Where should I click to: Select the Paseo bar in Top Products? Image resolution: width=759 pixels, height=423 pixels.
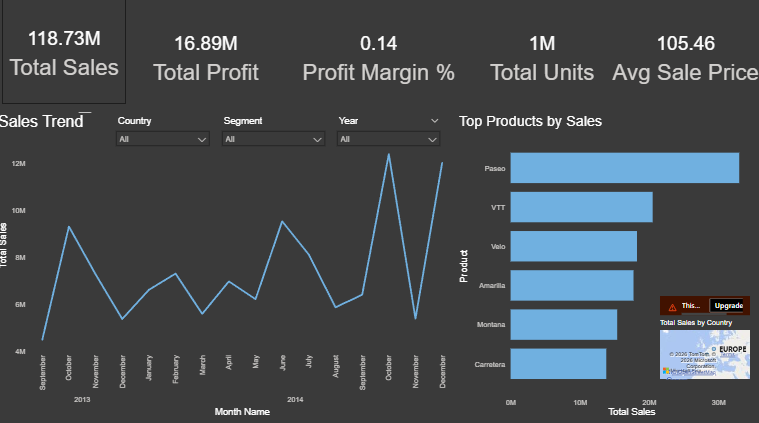624,168
